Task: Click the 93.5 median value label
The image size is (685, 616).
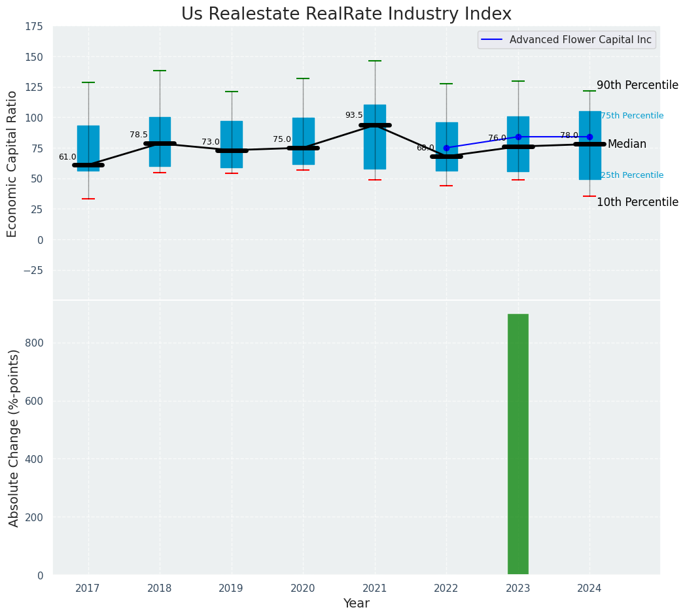Action: tap(353, 116)
